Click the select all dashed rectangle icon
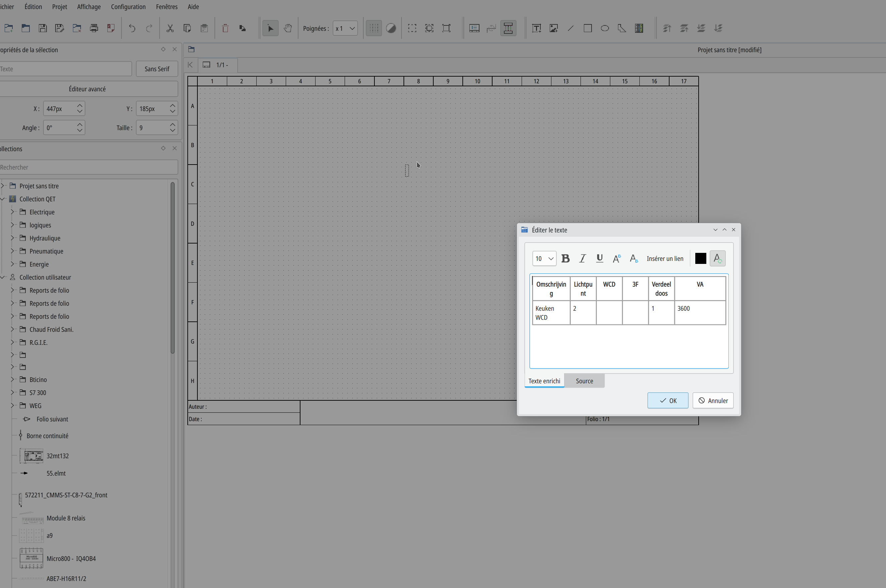 [412, 28]
